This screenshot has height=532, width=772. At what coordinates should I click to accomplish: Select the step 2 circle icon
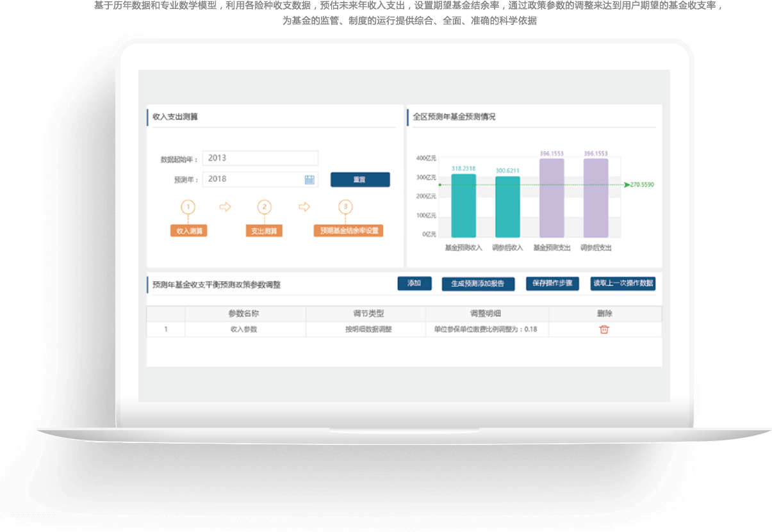[x=264, y=207]
